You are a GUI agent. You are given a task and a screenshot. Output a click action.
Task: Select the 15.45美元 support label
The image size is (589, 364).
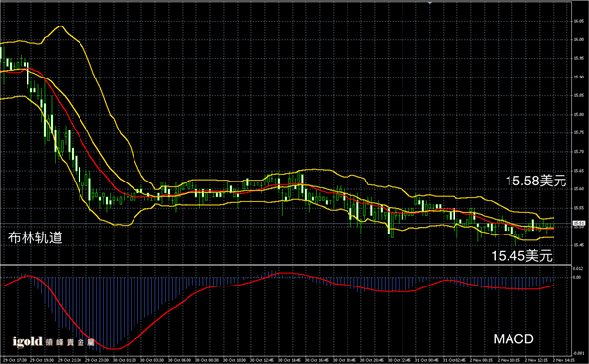coord(522,256)
